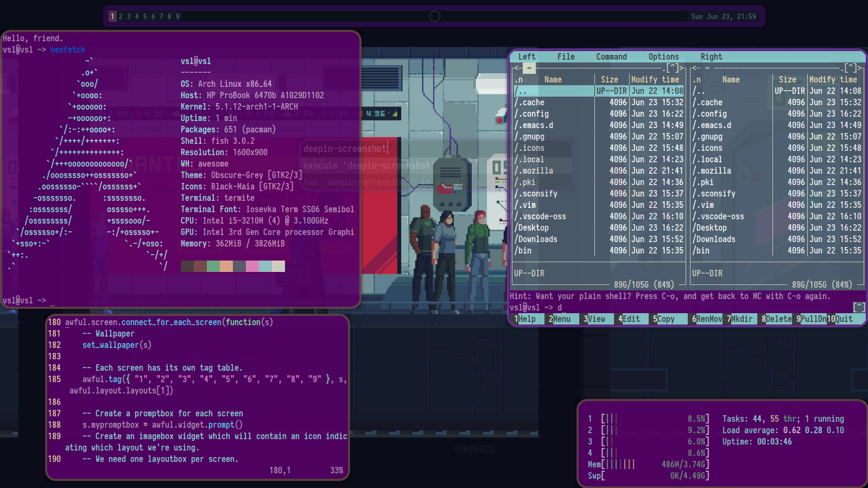This screenshot has width=868, height=488.
Task: Click the date and time clock in top bar
Action: (x=724, y=16)
